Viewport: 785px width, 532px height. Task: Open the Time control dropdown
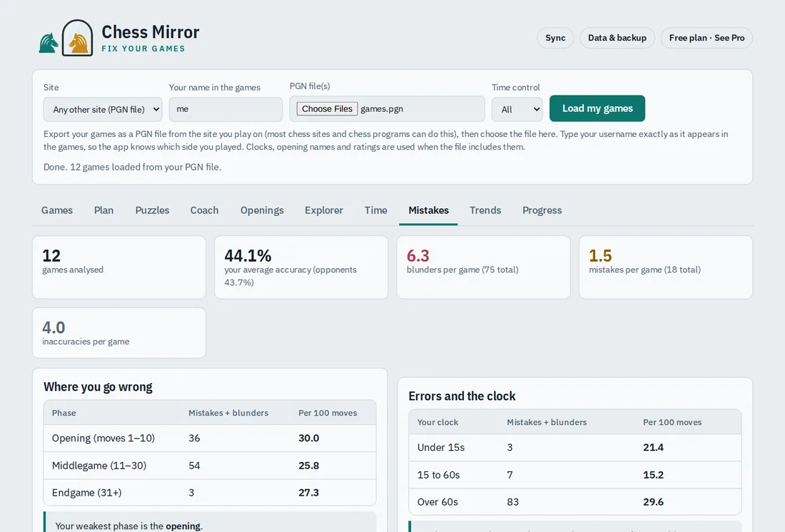517,109
